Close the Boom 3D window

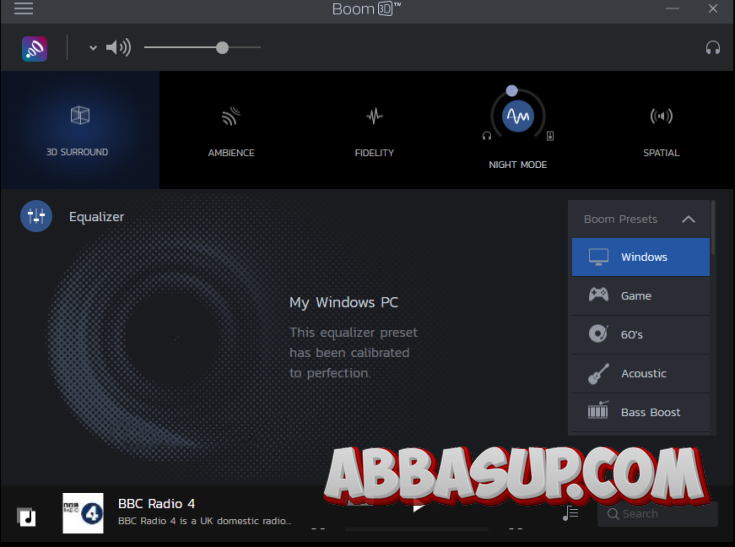[x=713, y=8]
